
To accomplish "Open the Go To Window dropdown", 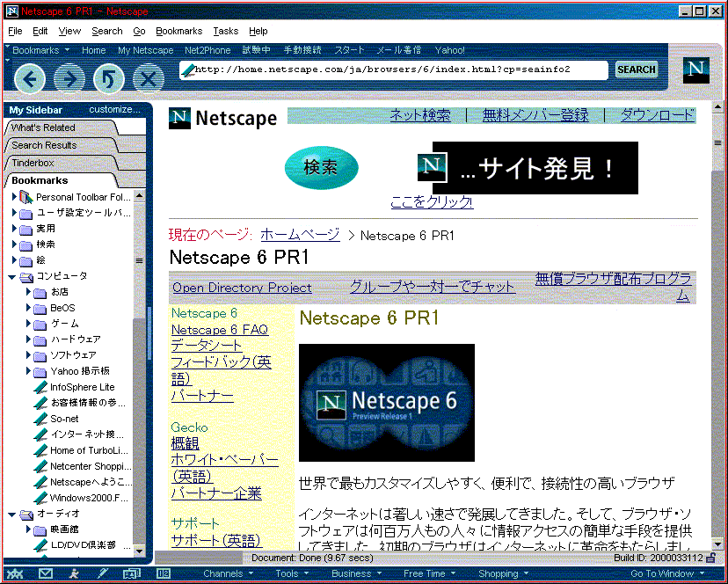I will pyautogui.click(x=667, y=573).
